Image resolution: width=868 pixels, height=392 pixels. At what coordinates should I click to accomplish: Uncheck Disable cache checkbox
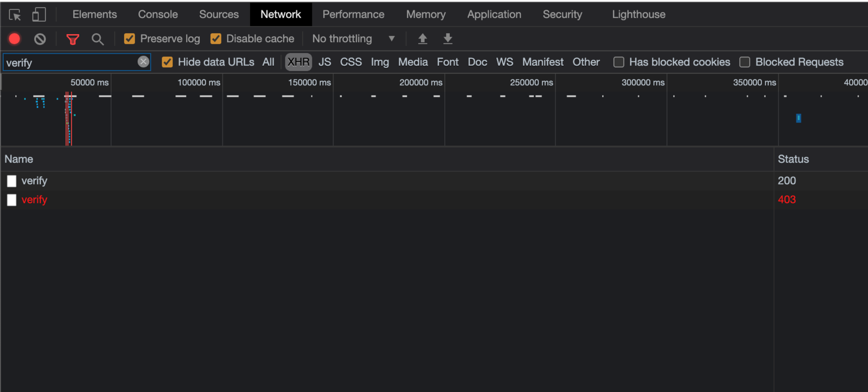click(216, 38)
